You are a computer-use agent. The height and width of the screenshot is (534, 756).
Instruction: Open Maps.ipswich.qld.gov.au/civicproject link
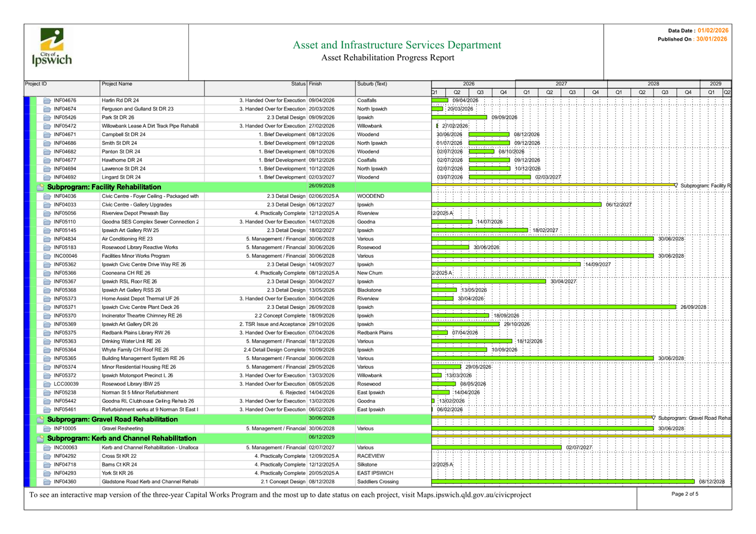[474, 495]
